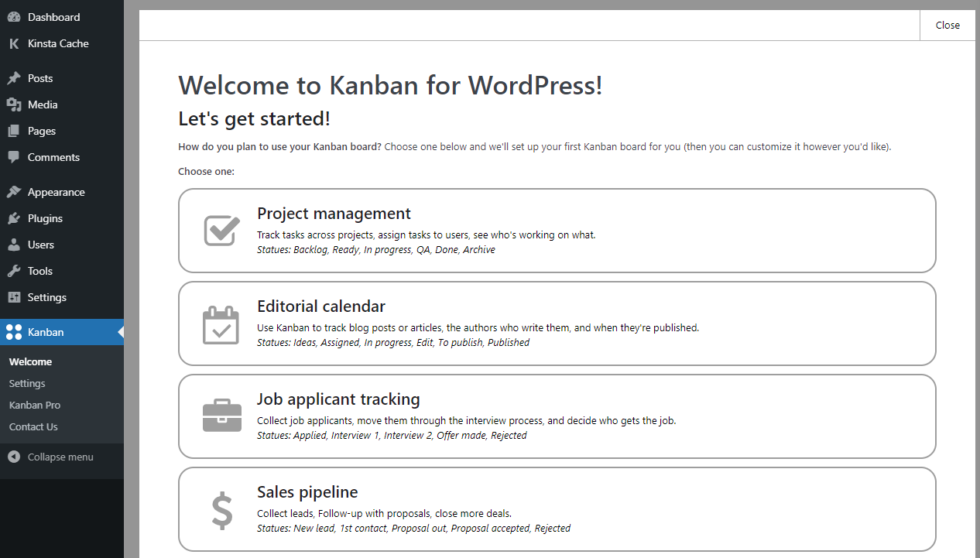Click 'Use Kanban to track blog posts' description
Image resolution: width=980 pixels, height=558 pixels.
point(478,327)
